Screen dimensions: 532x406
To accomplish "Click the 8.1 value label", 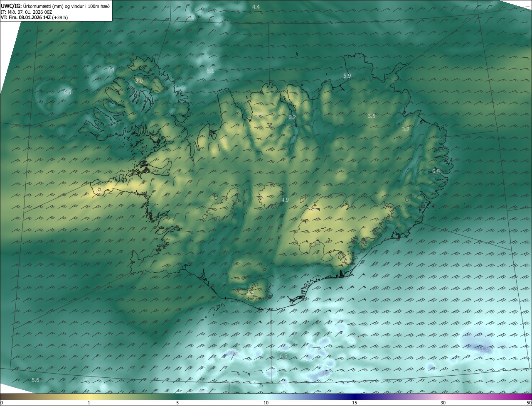I will [210, 71].
